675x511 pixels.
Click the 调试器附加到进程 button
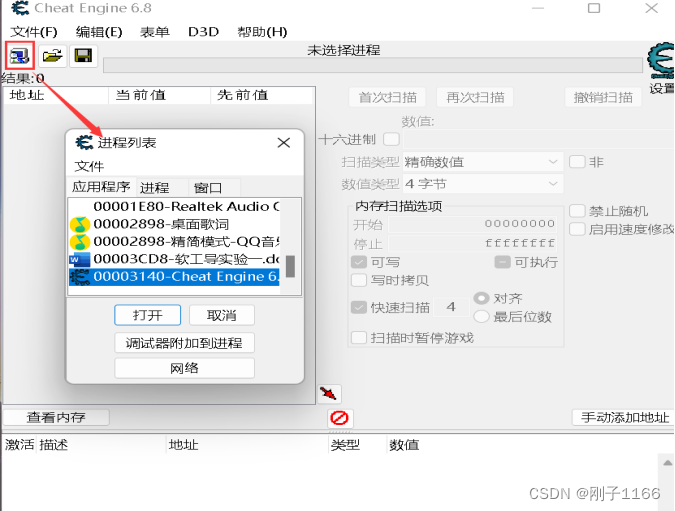point(184,343)
